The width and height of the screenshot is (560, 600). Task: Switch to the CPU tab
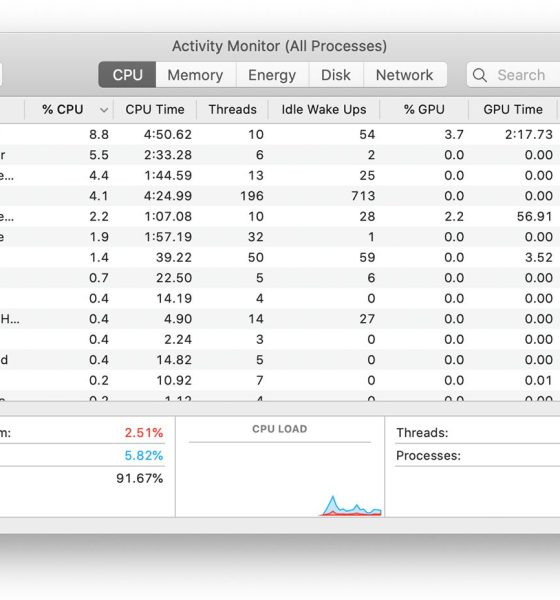point(127,75)
